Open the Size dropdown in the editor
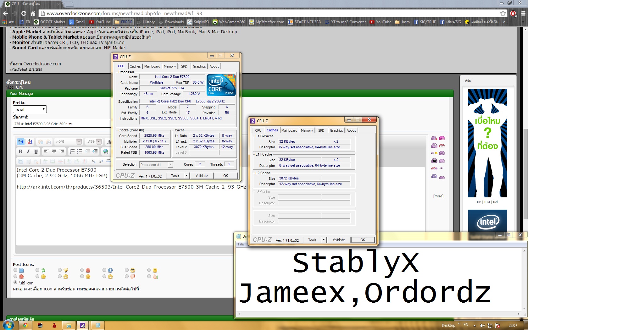The image size is (644, 330). tap(94, 141)
